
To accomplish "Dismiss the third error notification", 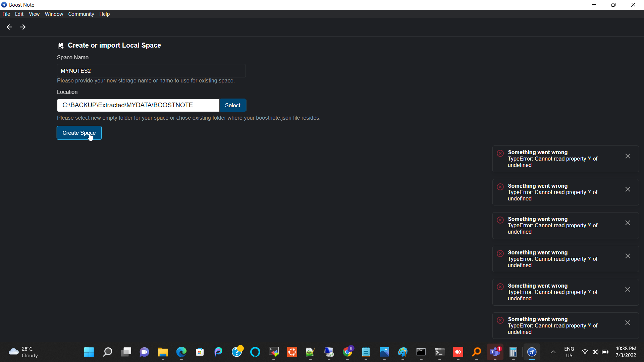I will click(x=628, y=223).
